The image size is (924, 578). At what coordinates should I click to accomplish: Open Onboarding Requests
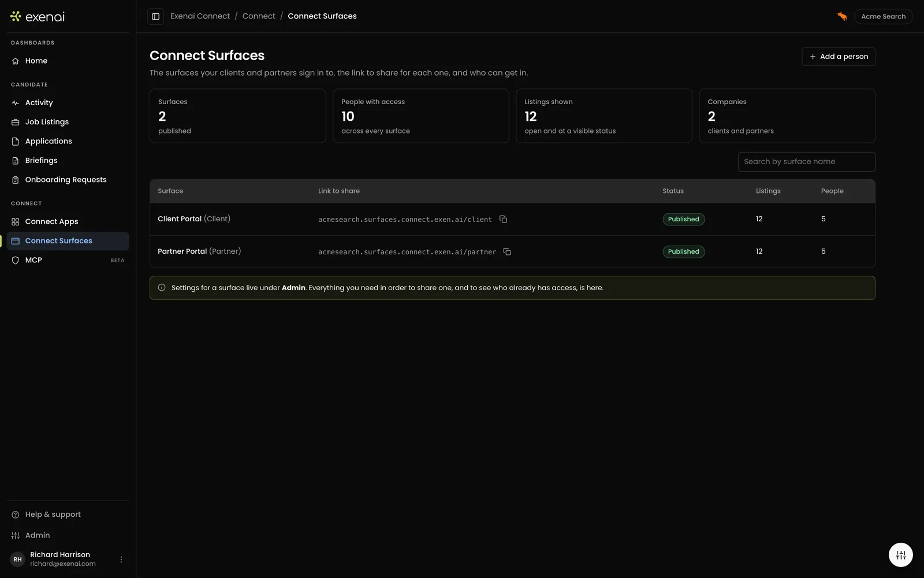pyautogui.click(x=68, y=180)
